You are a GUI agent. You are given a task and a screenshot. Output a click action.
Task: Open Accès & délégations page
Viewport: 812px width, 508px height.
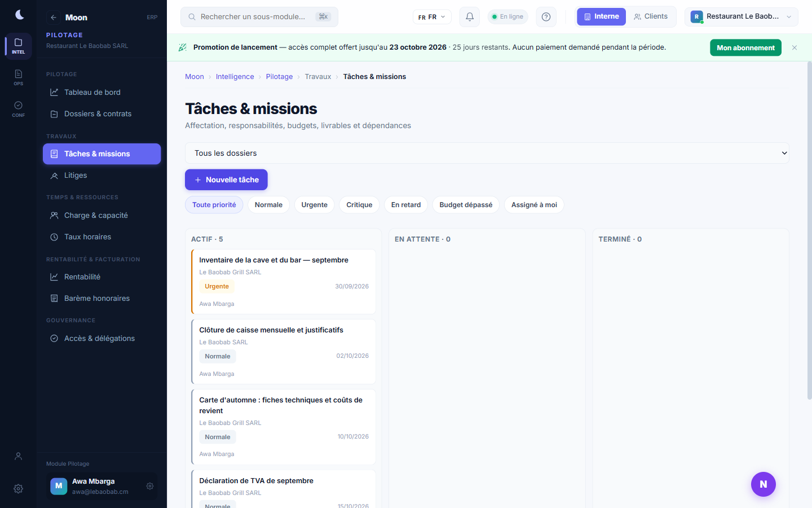(101, 339)
